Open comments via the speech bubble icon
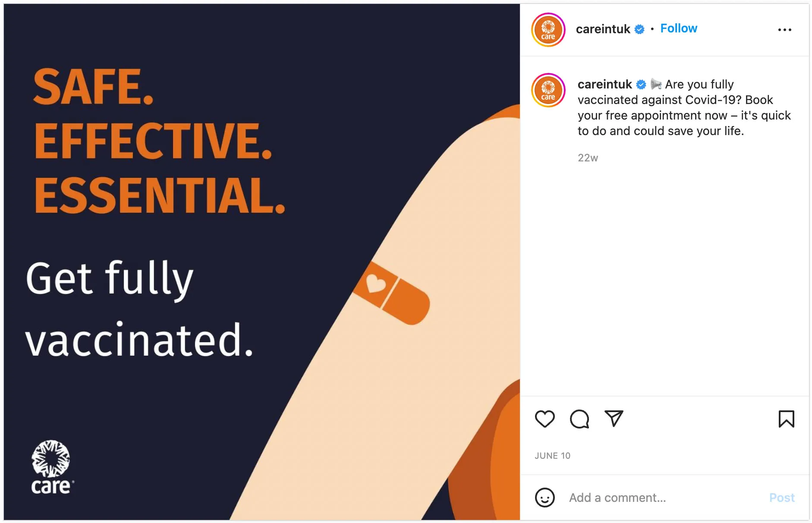This screenshot has width=812, height=523. tap(579, 419)
